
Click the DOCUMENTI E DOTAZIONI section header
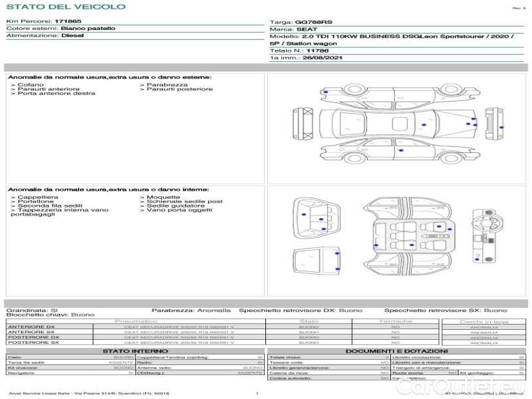pos(396,351)
